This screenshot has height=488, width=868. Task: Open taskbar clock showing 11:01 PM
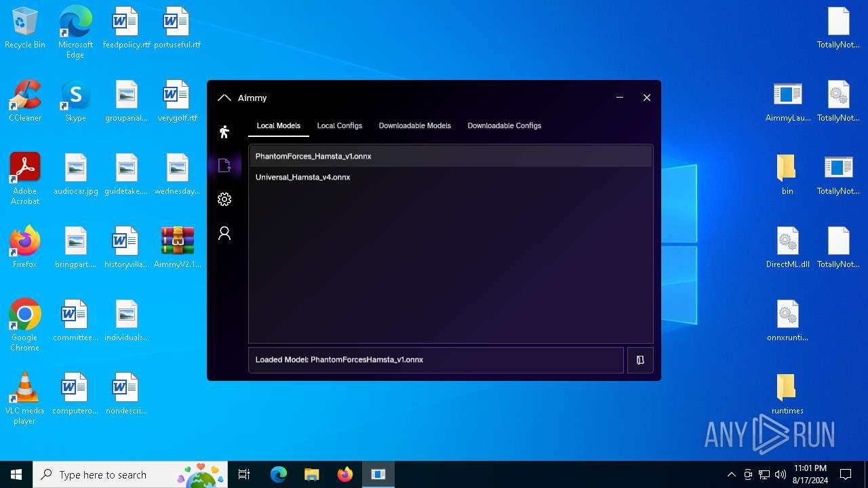point(810,474)
